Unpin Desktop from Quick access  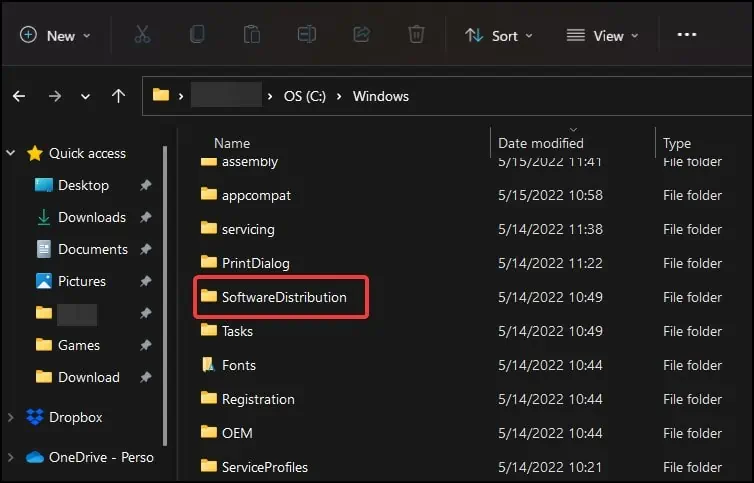[x=146, y=186]
